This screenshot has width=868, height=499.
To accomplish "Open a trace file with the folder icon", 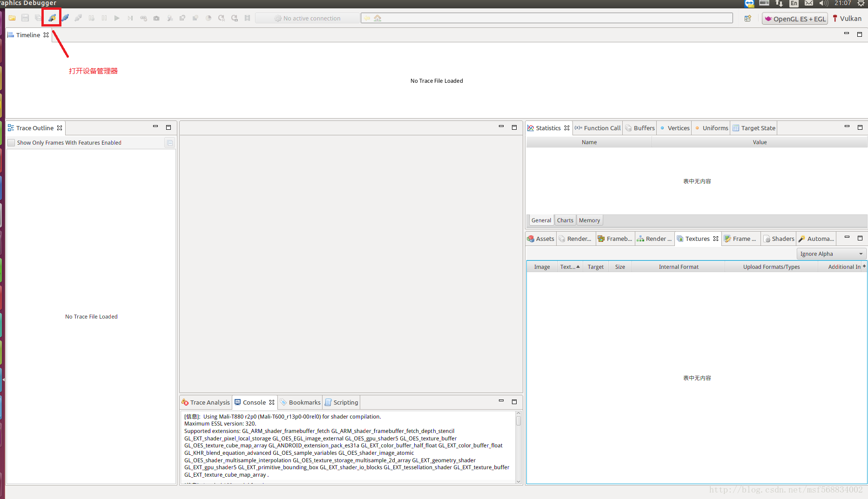I will pyautogui.click(x=12, y=18).
